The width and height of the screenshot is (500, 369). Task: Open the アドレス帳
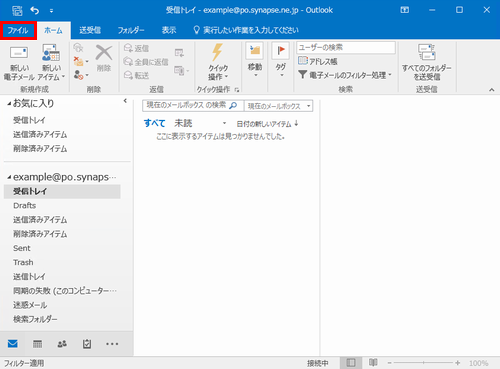pyautogui.click(x=318, y=61)
